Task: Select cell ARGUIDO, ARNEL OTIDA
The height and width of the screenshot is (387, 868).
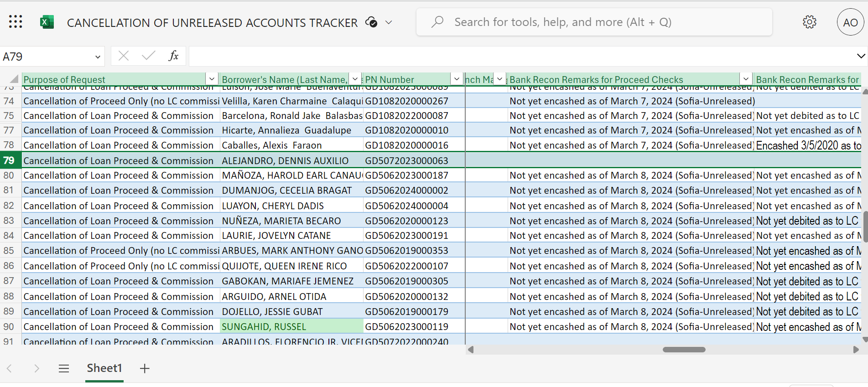Action: 291,297
